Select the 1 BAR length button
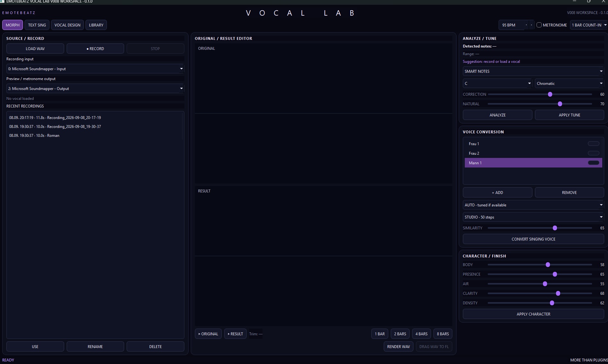The height and width of the screenshot is (364, 608). (380, 334)
